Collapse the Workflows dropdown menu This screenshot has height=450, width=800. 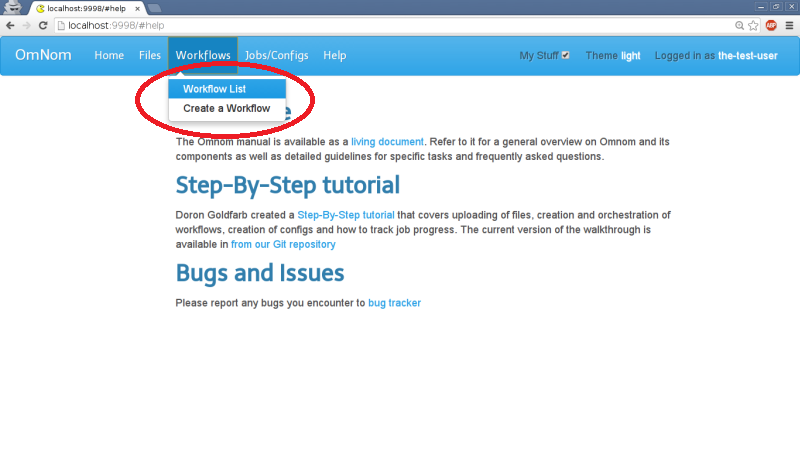pyautogui.click(x=203, y=55)
